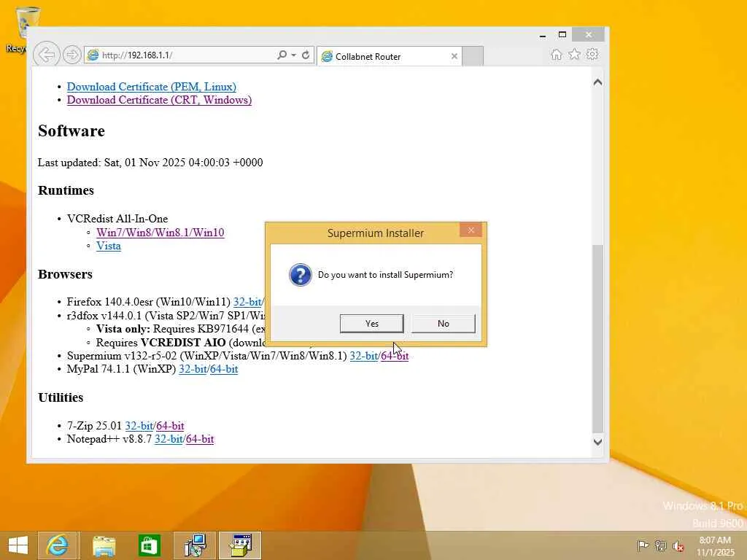This screenshot has height=560, width=747.
Task: Open the VCRedist Vista link
Action: click(109, 246)
